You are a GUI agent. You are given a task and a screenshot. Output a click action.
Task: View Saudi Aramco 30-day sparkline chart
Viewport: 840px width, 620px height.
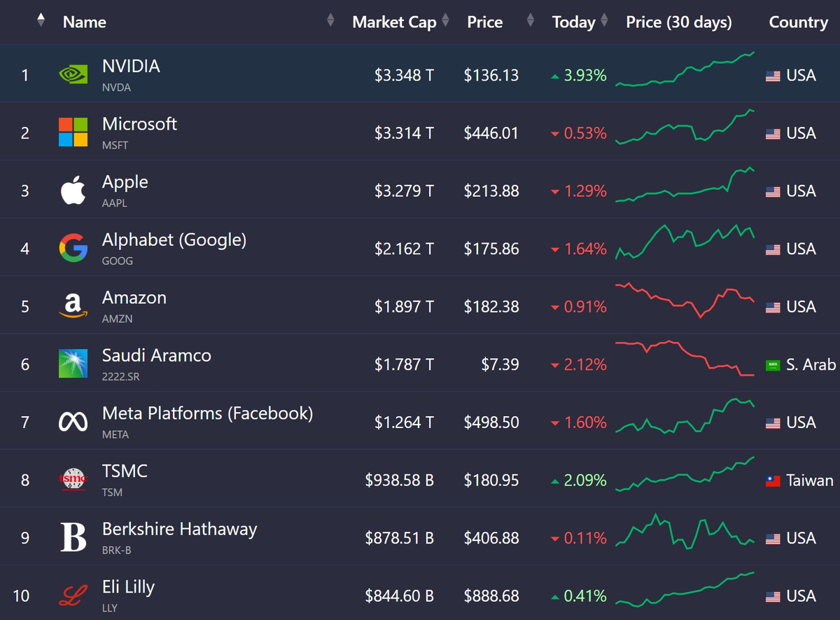[x=685, y=358]
